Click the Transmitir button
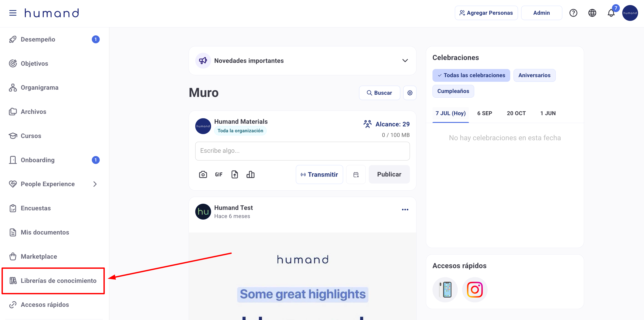The height and width of the screenshot is (320, 644). pos(319,174)
